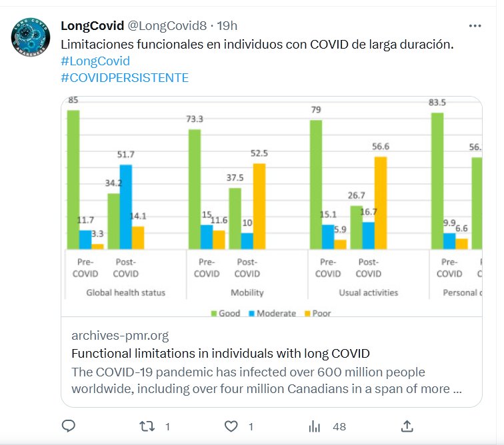Open the LongCovid profile avatar
Viewport: 504px width, 445px height.
click(x=31, y=36)
